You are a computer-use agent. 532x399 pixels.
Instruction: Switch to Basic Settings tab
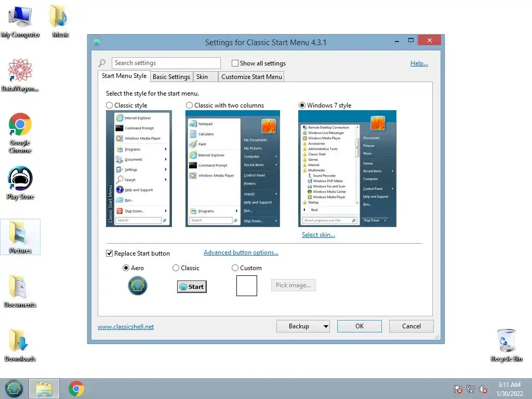click(171, 77)
